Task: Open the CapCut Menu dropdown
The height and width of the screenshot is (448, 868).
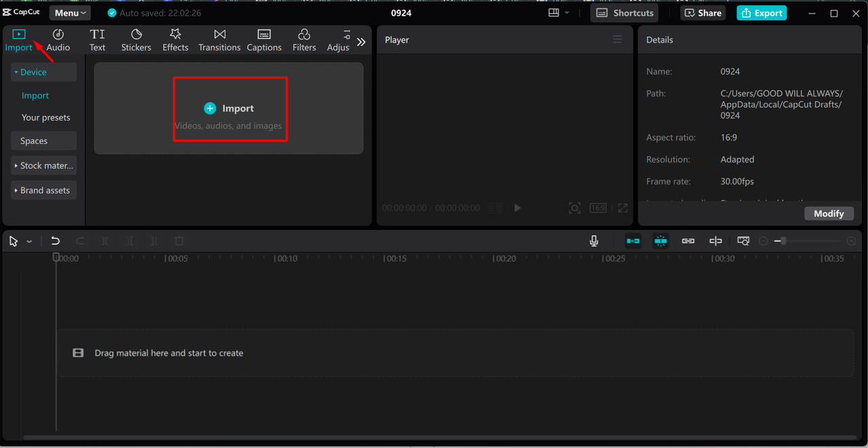Action: pos(70,13)
